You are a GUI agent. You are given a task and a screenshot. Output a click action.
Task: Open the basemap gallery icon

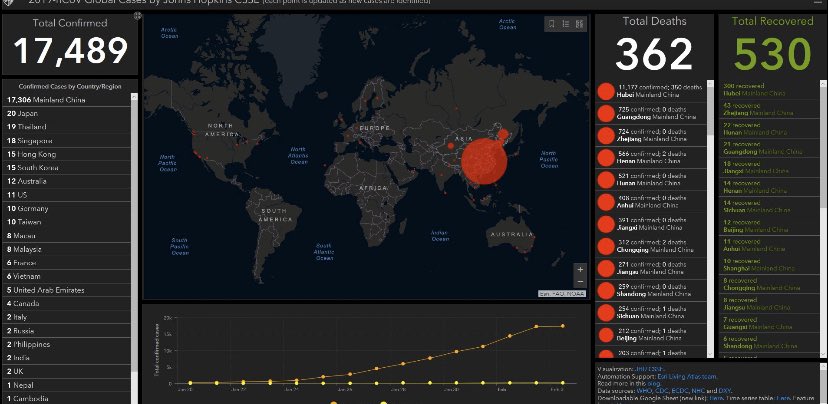[x=579, y=24]
